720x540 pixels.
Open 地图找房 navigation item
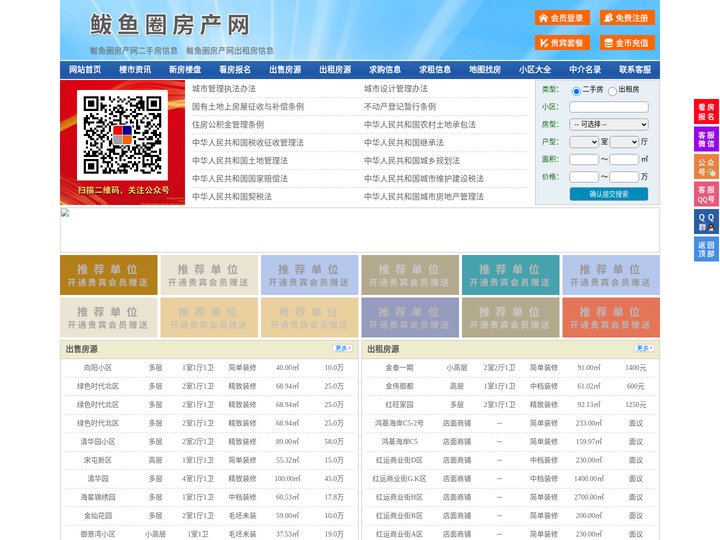[x=485, y=70]
